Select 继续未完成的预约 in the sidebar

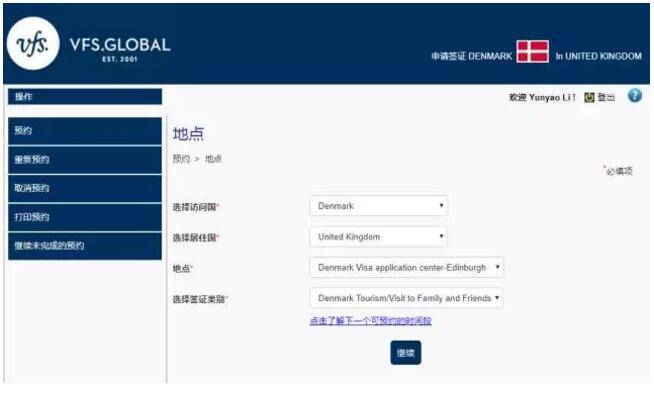[84, 246]
